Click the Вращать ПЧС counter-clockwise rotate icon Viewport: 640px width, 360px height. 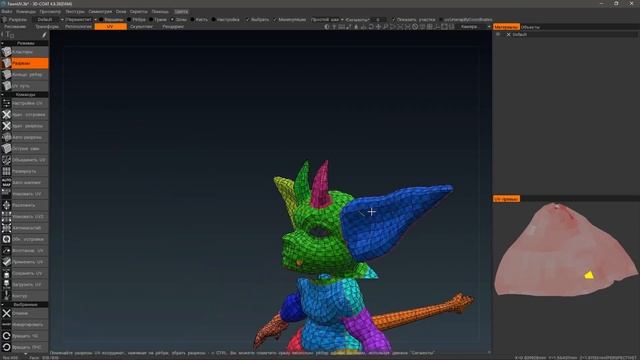point(6,347)
